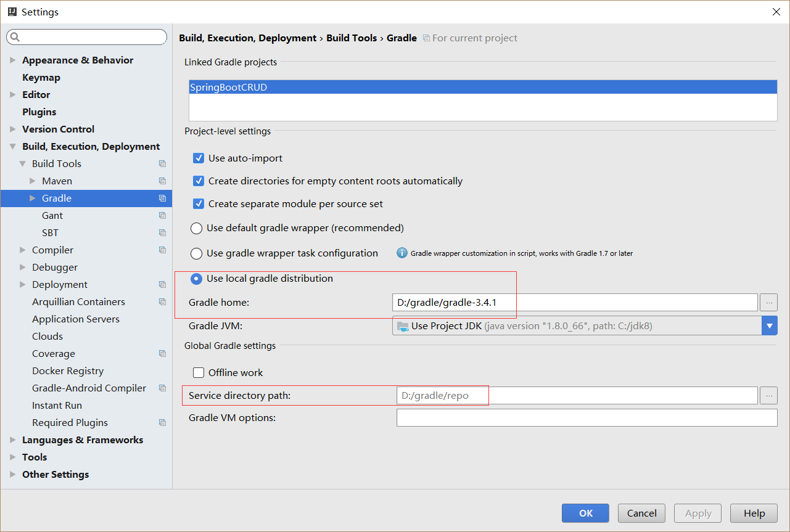
Task: Select SBT in the settings tree
Action: [x=50, y=233]
